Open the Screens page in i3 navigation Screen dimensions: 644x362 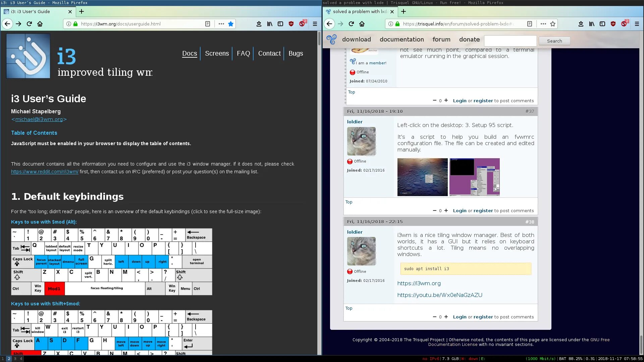[x=217, y=53]
